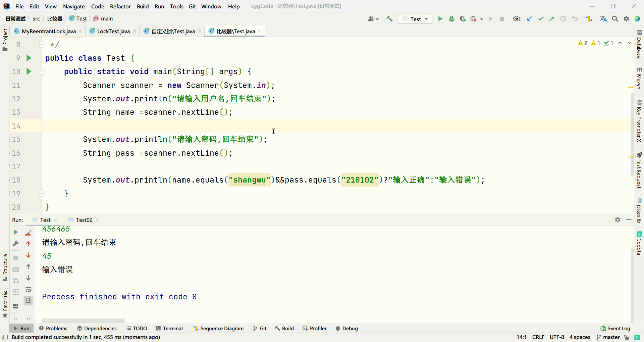Screen dimensions: 644x342
Task: Open the Test run configuration dropdown
Action: [x=415, y=19]
